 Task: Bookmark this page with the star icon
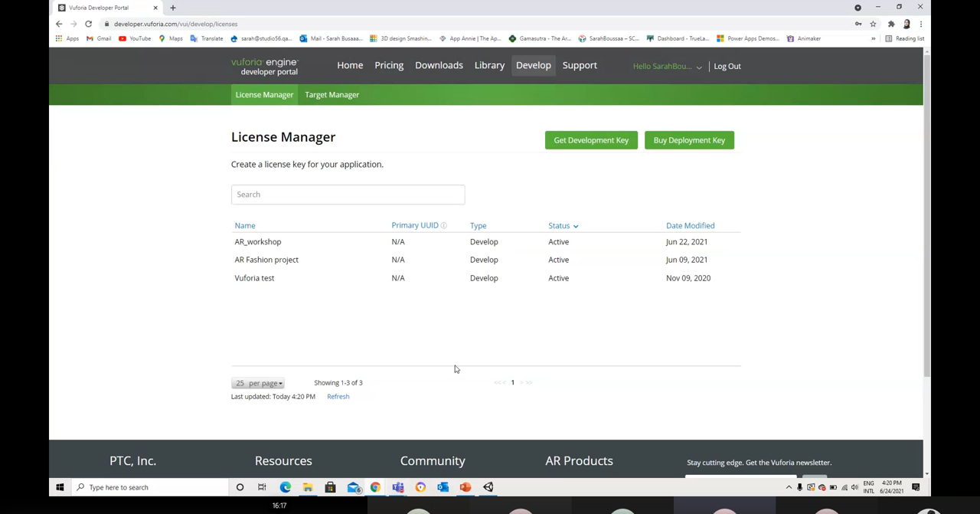[873, 24]
